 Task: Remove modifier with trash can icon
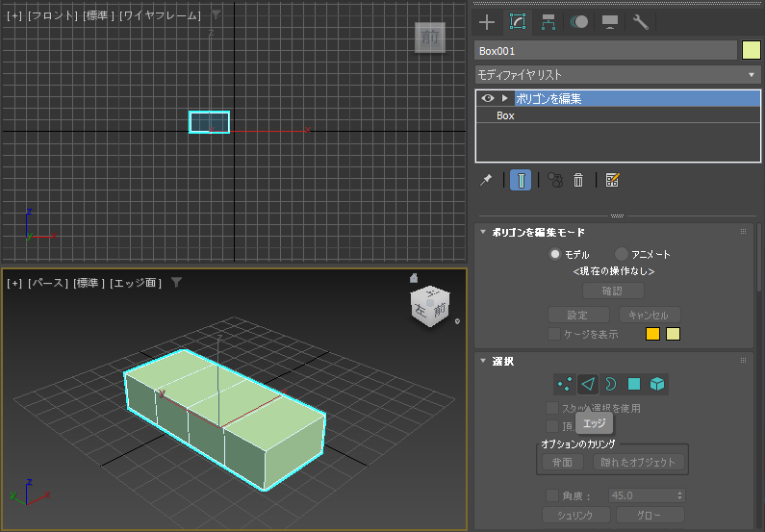point(578,180)
